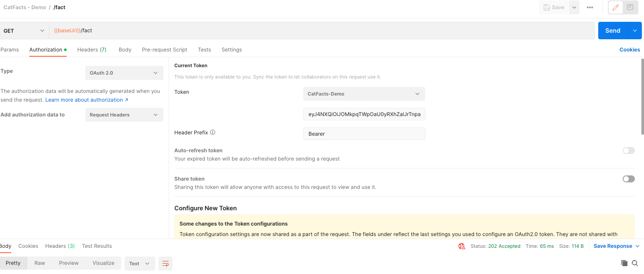Open the GET method dropdown
Viewport: 644px width, 274px height.
tap(24, 31)
